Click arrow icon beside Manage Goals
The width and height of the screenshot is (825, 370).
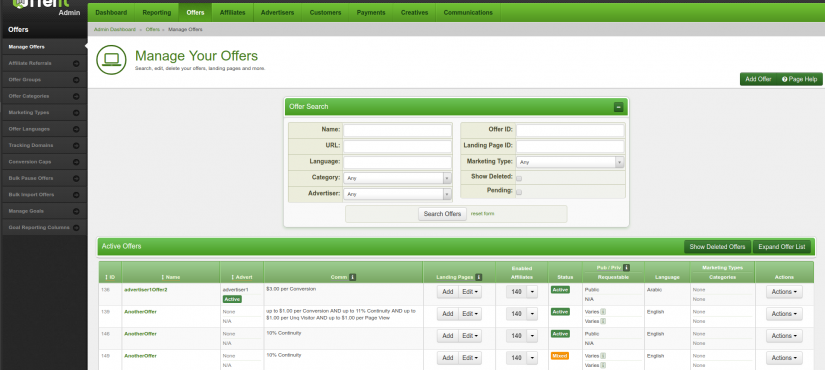76,211
